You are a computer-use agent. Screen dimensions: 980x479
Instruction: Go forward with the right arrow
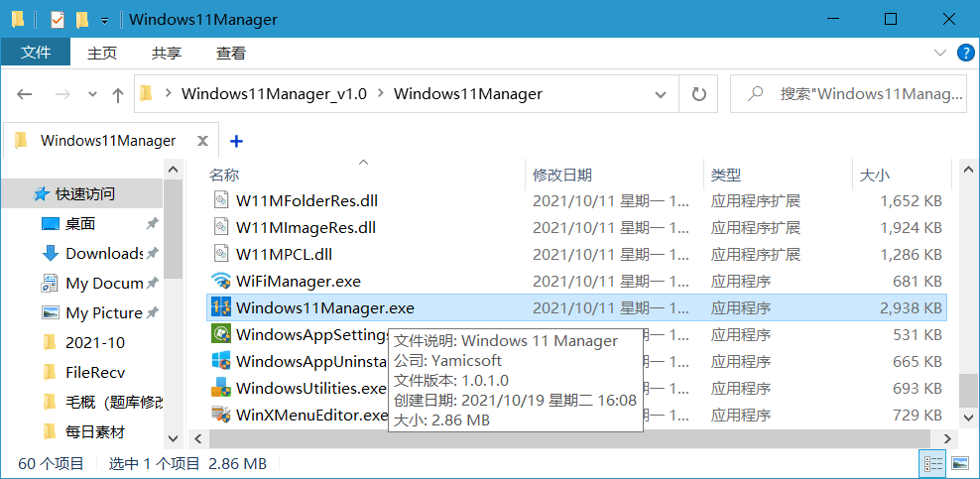[62, 94]
